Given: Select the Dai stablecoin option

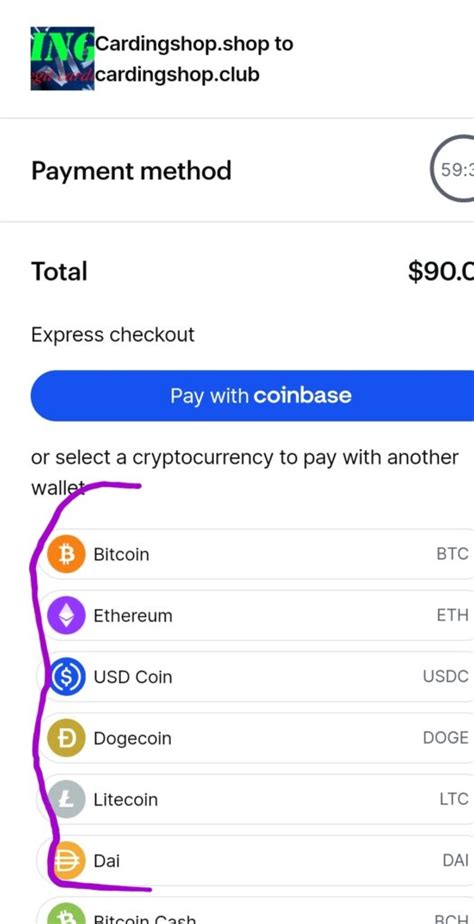Looking at the screenshot, I should [x=256, y=860].
